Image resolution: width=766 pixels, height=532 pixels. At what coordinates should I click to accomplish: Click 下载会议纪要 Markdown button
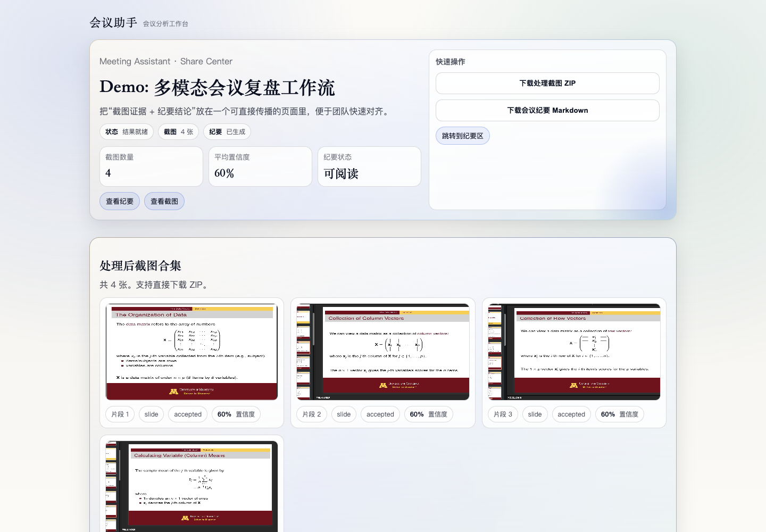click(547, 110)
